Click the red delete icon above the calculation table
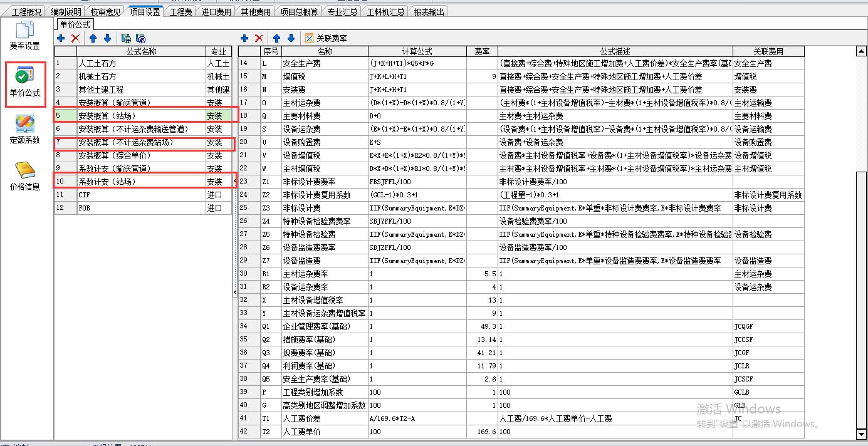The height and width of the screenshot is (446, 868). point(259,38)
